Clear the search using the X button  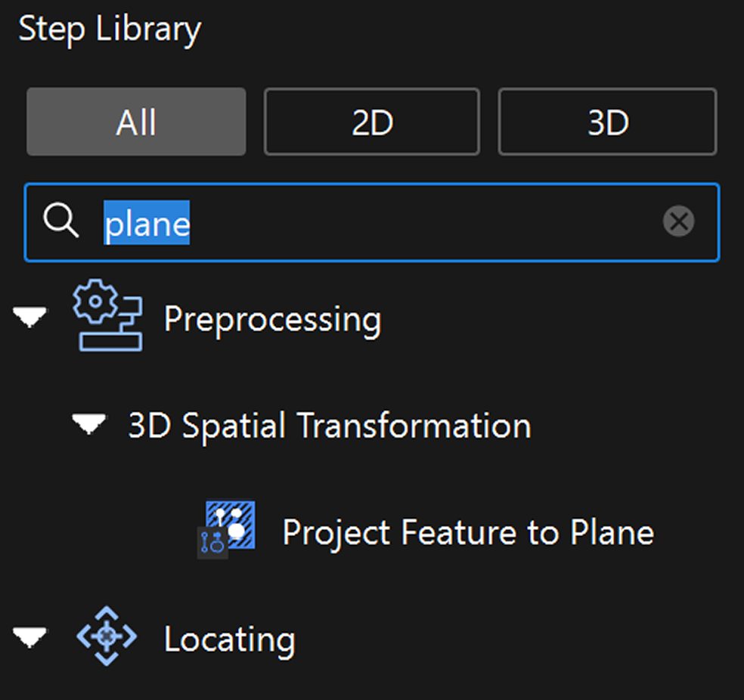click(x=678, y=221)
